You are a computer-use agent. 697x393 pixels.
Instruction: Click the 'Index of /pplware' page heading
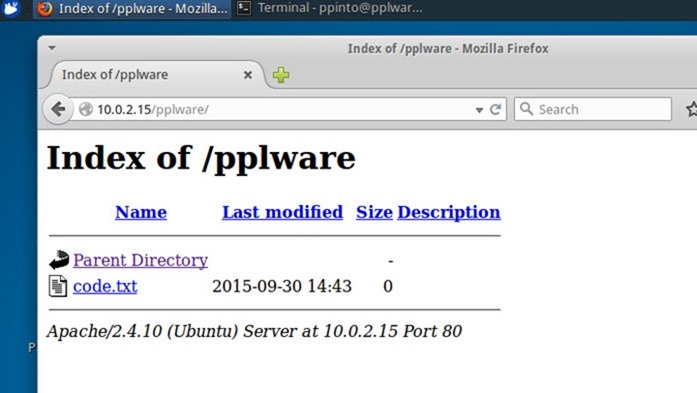pos(201,158)
